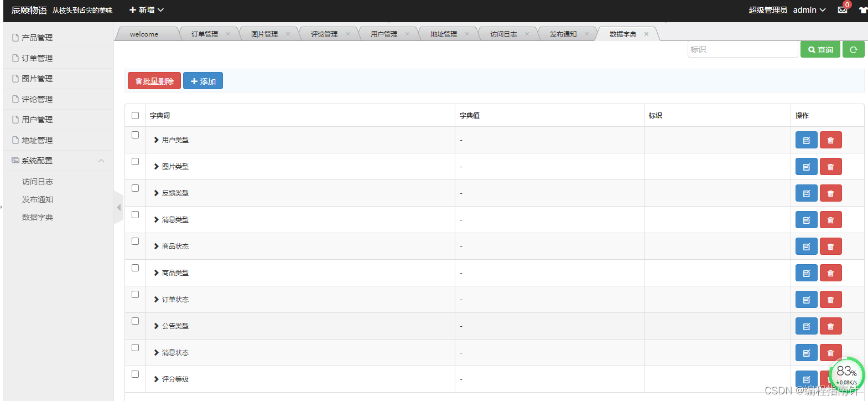
Task: Check the 商品状态 row checkbox
Action: pos(135,241)
